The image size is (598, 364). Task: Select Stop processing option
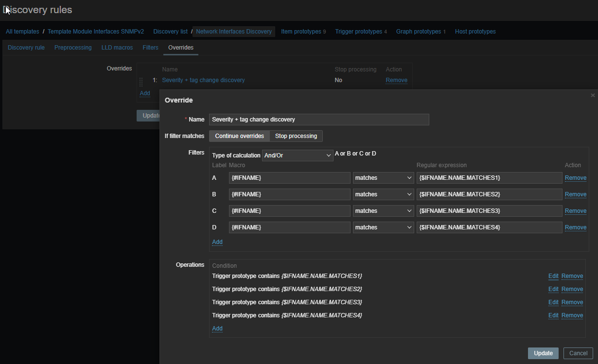[296, 136]
